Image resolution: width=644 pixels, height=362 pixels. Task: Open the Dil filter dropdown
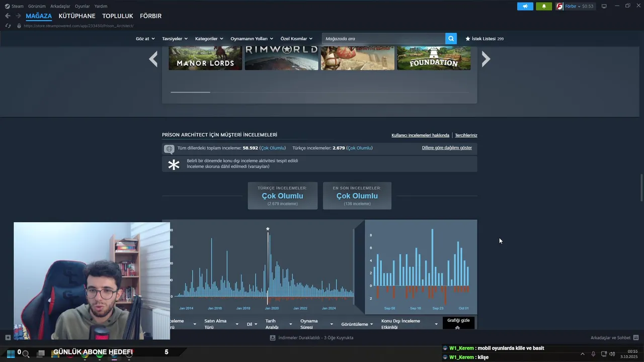pyautogui.click(x=252, y=324)
